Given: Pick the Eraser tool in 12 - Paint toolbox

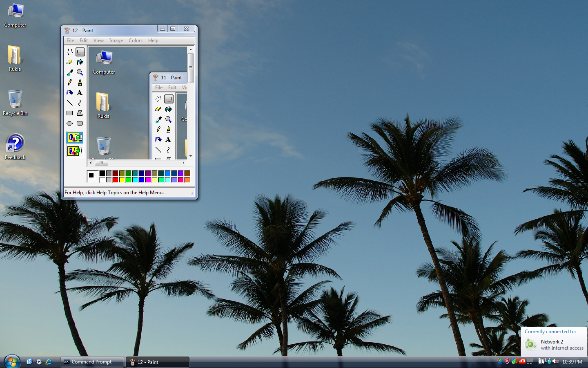Looking at the screenshot, I should (70, 62).
